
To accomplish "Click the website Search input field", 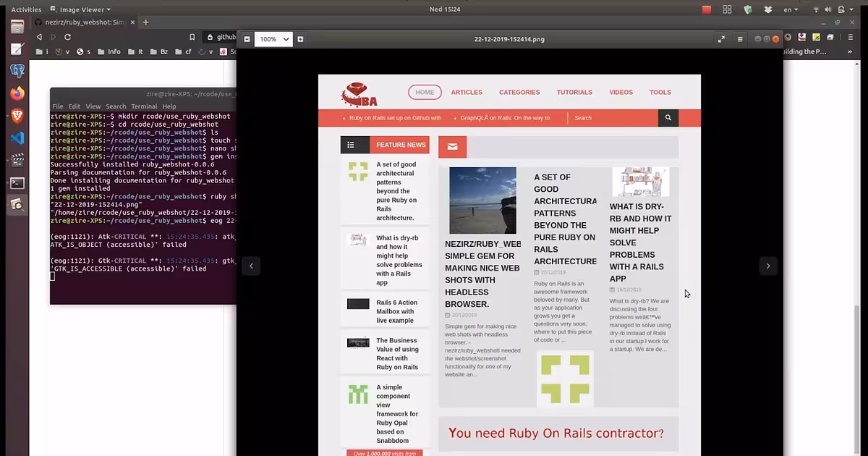I will point(613,117).
